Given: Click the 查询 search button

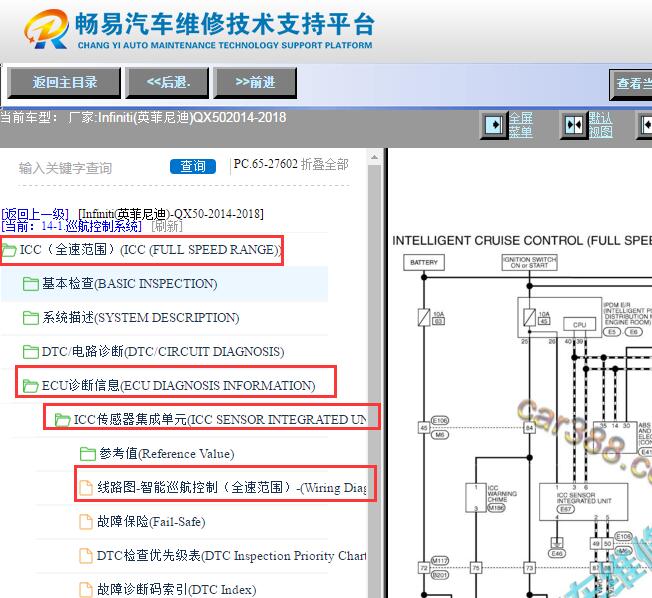Looking at the screenshot, I should click(x=193, y=166).
